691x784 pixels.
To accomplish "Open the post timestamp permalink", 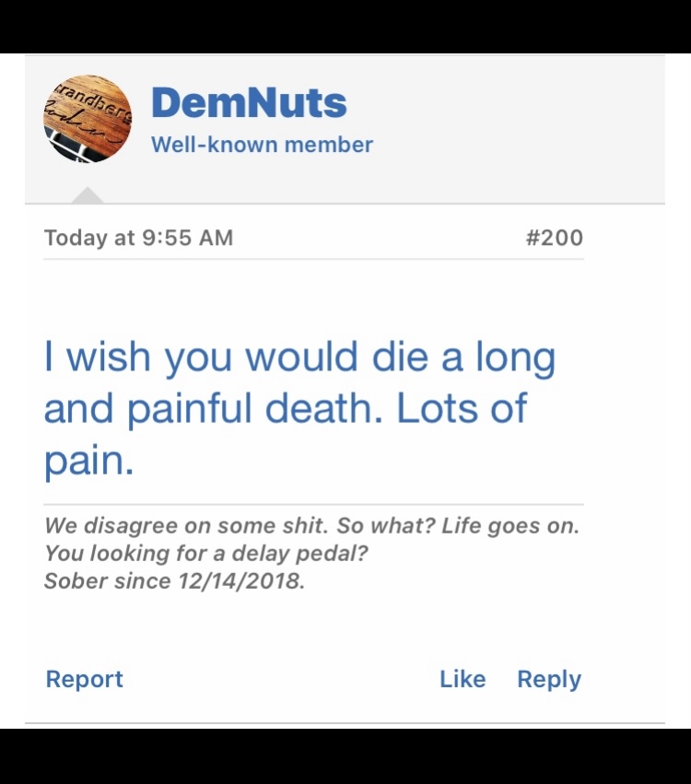I will 138,237.
